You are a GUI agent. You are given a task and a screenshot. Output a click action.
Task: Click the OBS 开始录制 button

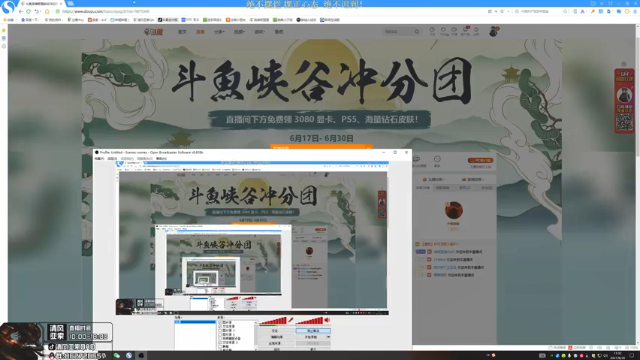311,337
